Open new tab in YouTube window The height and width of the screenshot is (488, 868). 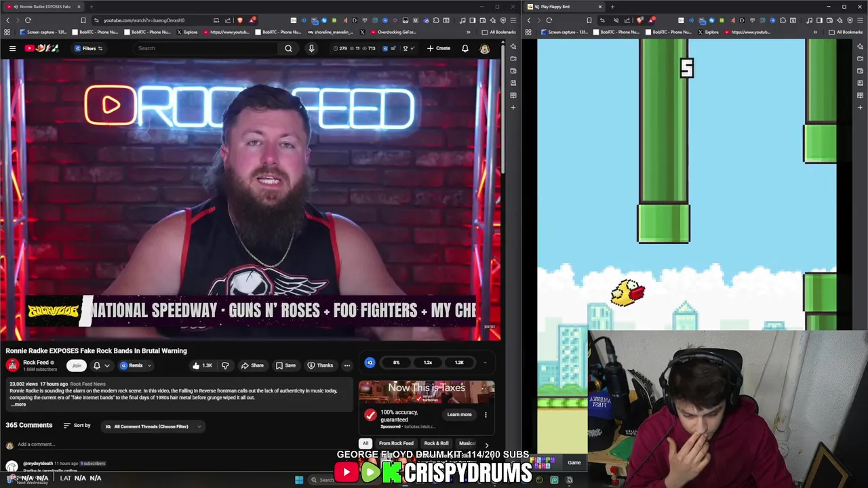point(91,7)
